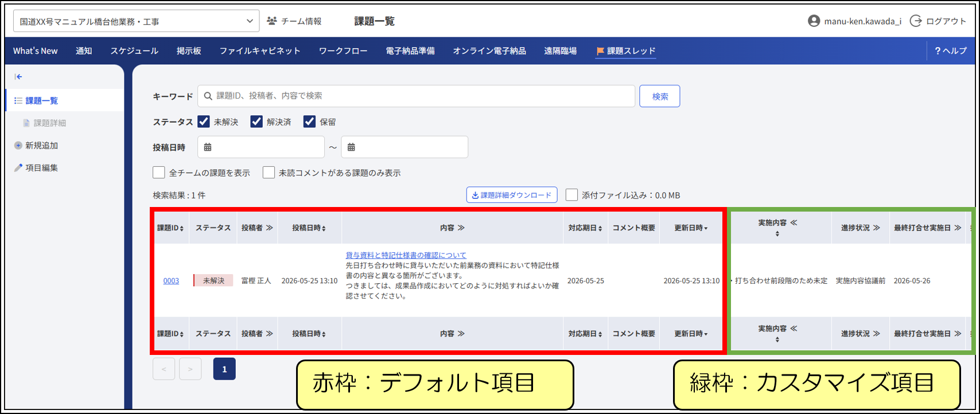Expand the 投稿者 column in top header

pyautogui.click(x=269, y=228)
